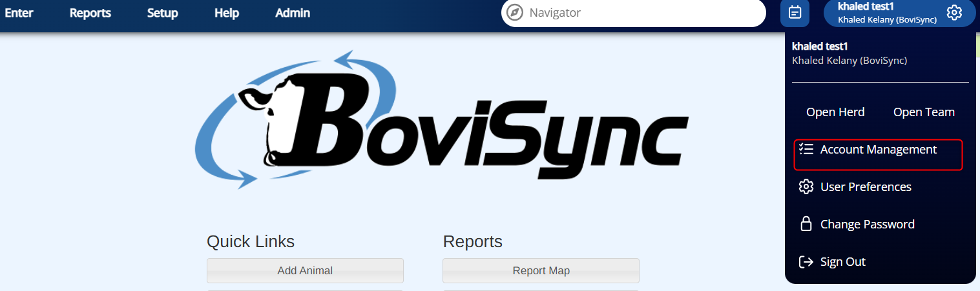Select Change Password
980x291 pixels.
(x=868, y=225)
